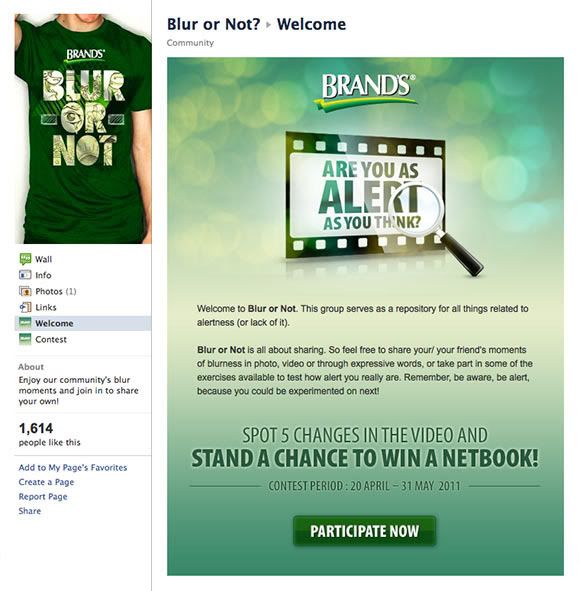Click the PARTICIPATE NOW button
Screen dimensions: 580x591
point(364,531)
